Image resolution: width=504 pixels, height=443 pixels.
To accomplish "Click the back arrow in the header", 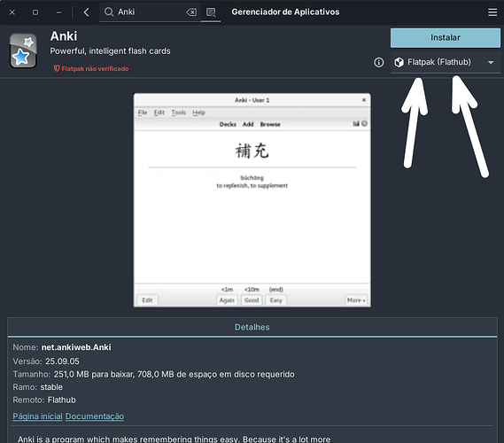I will click(x=86, y=12).
